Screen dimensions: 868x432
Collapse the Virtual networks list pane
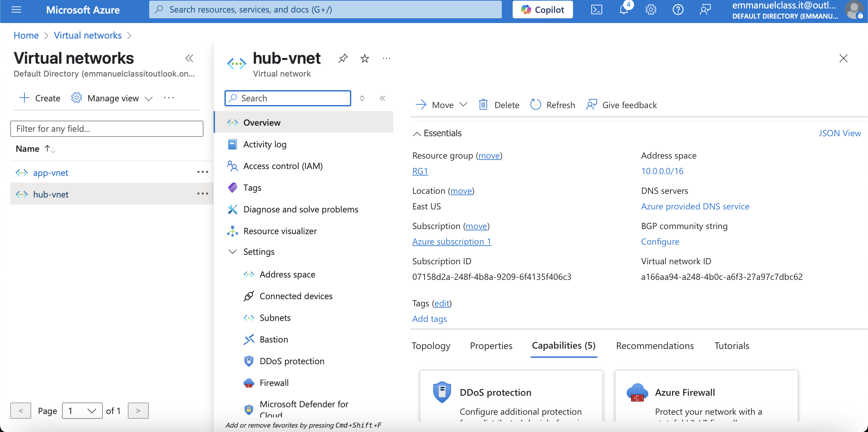pyautogui.click(x=189, y=58)
